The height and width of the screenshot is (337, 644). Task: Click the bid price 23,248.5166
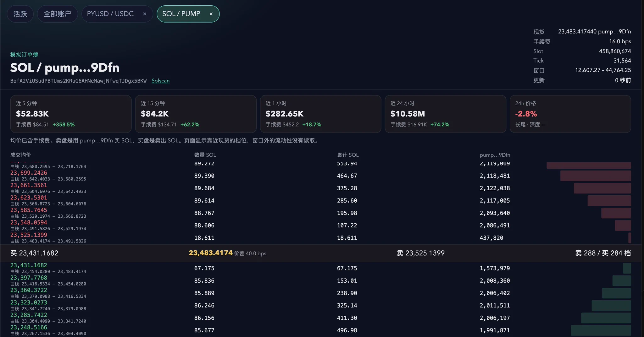[29, 327]
